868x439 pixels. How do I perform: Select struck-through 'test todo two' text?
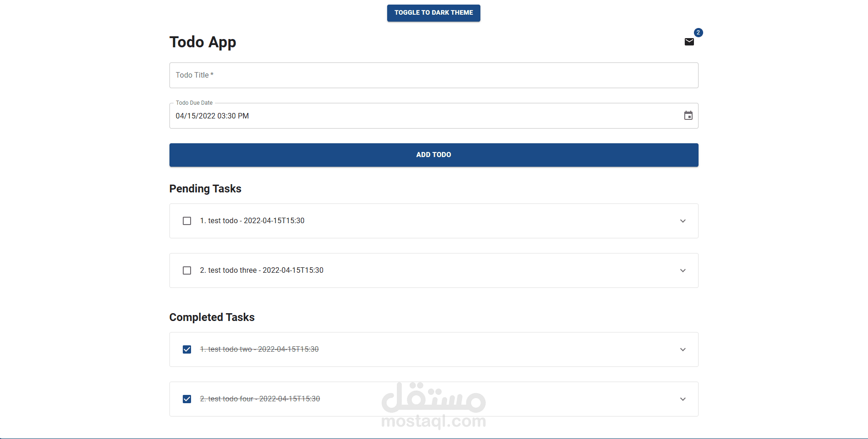coord(259,349)
